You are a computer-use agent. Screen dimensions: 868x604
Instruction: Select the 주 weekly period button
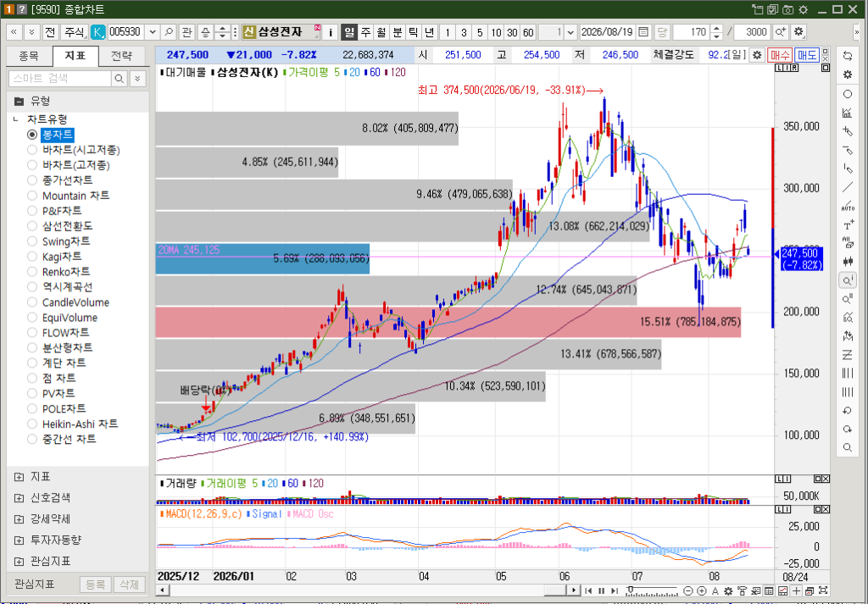tap(365, 32)
